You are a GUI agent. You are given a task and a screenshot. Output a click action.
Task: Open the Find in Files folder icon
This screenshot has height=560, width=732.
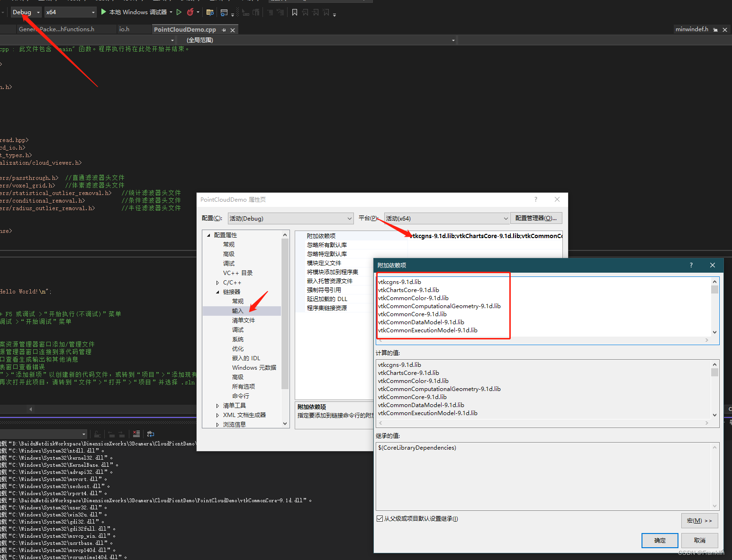click(x=210, y=12)
